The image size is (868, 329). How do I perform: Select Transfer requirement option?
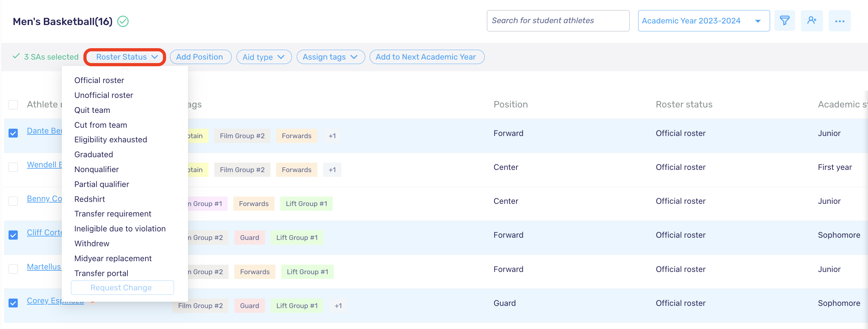[113, 214]
